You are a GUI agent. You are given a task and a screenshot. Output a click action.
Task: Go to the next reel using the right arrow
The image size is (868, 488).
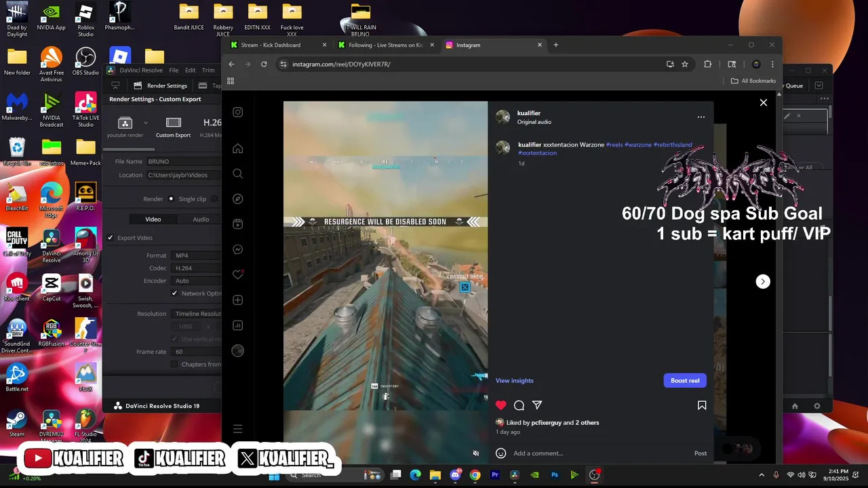pos(763,281)
